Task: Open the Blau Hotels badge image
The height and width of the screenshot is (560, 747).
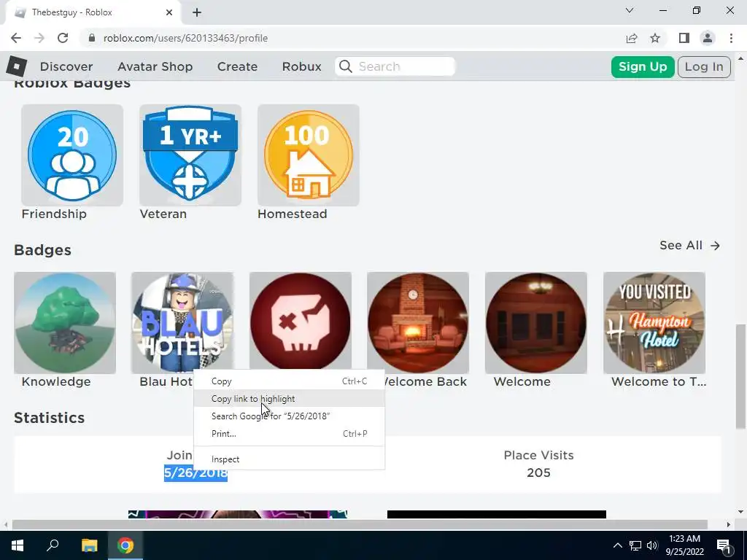Action: [182, 323]
